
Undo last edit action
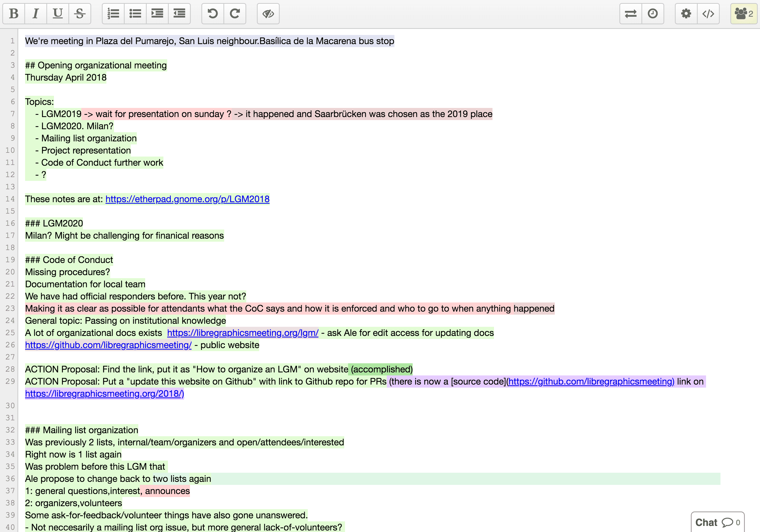click(213, 13)
